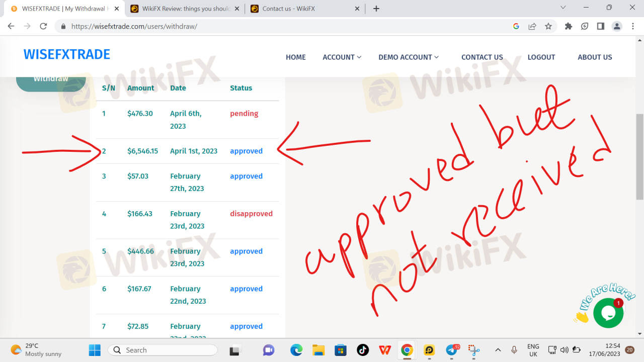Click the approved status for $57.03
The width and height of the screenshot is (644, 362).
pyautogui.click(x=246, y=176)
